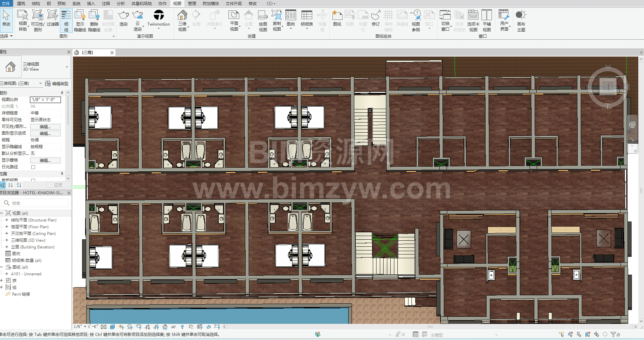Enable the 日光路径 (Sun Path) checkbox
Screen dimensions: 644x340
point(33,167)
